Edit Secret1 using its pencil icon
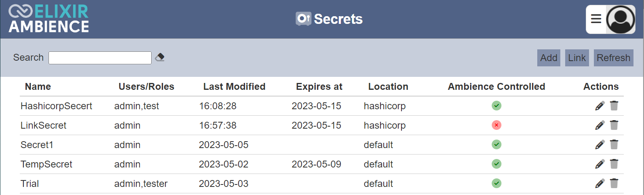The height and width of the screenshot is (195, 644). [600, 145]
